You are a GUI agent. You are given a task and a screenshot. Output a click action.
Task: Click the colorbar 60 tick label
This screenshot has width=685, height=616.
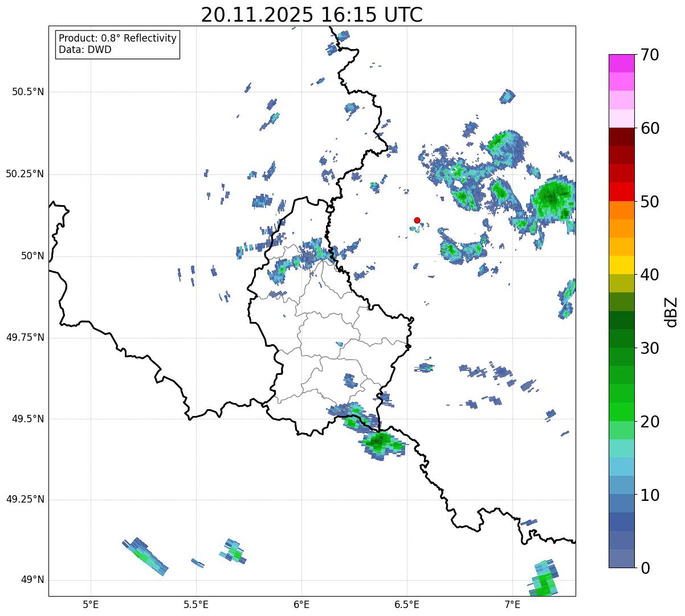[x=650, y=128]
